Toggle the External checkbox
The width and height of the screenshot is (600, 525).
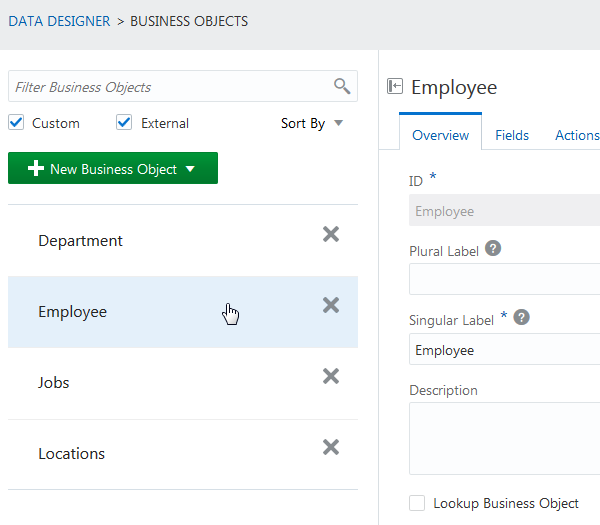click(125, 123)
